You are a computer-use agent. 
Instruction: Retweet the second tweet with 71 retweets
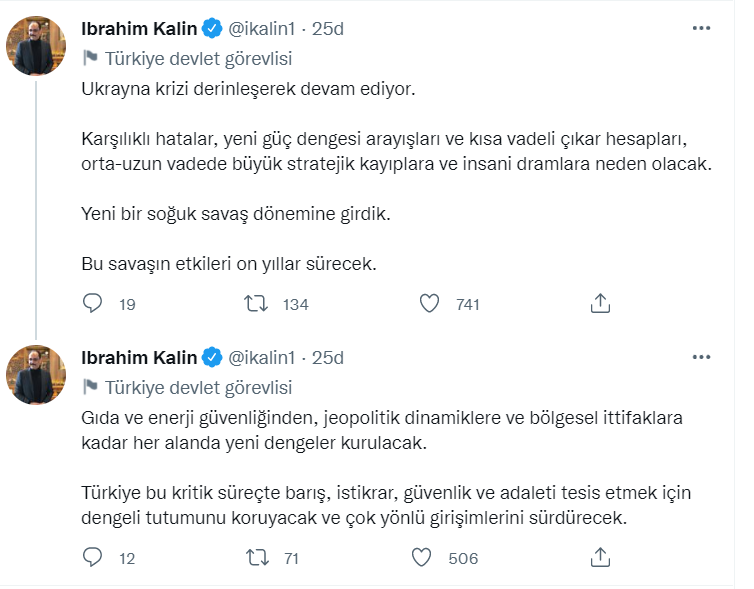click(x=255, y=557)
